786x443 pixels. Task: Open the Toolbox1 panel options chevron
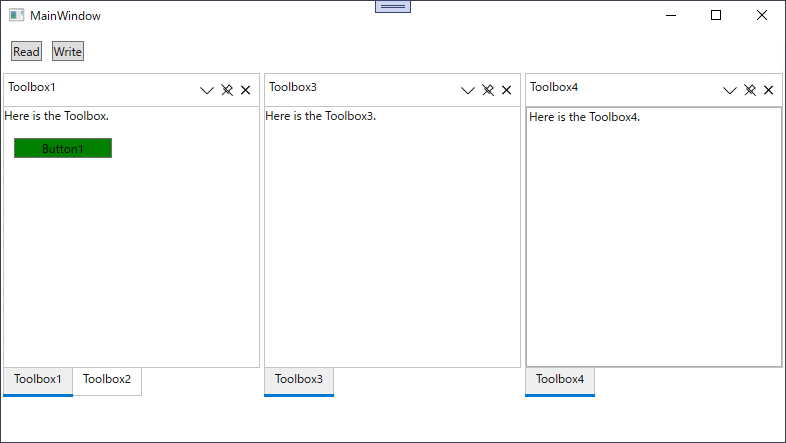click(x=207, y=90)
